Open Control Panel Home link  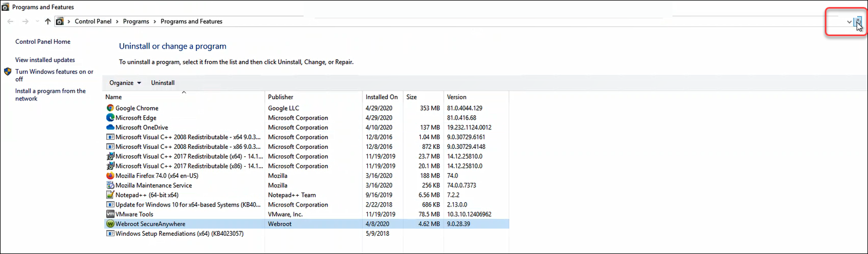[x=43, y=42]
